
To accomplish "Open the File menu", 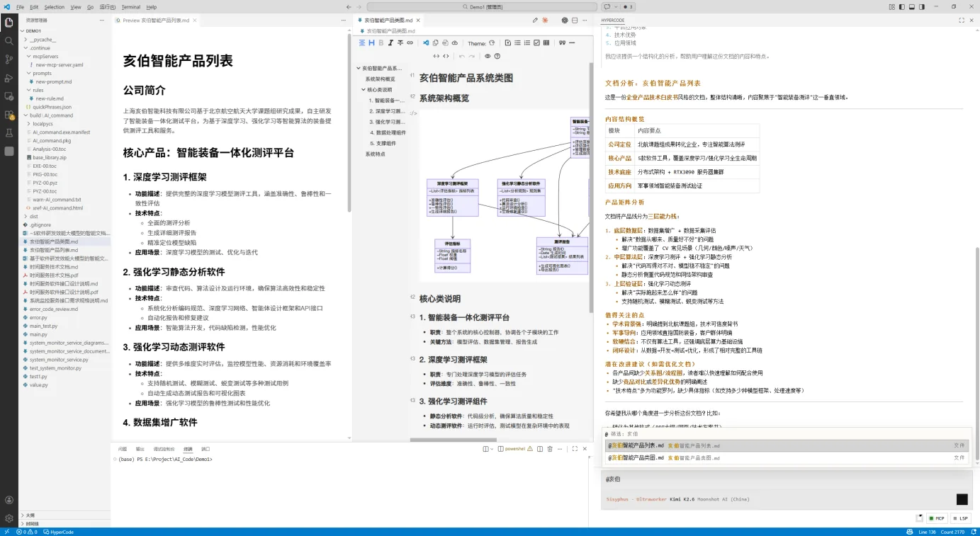I will pos(20,6).
